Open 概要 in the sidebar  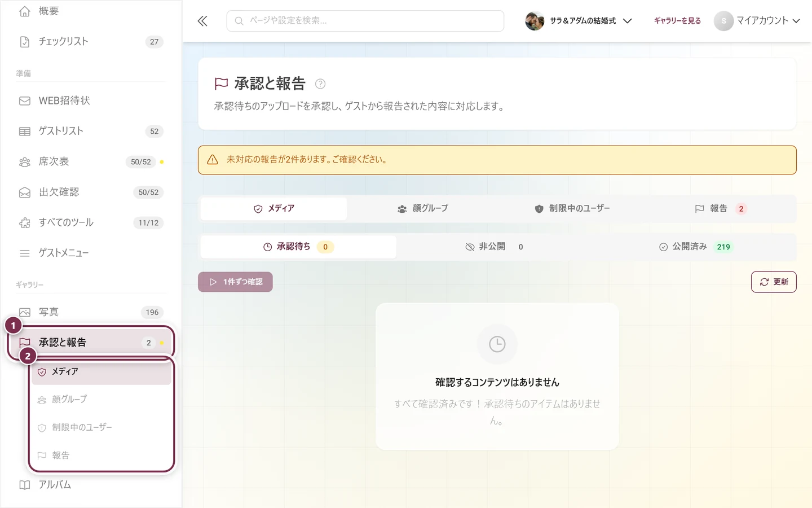coord(91,11)
